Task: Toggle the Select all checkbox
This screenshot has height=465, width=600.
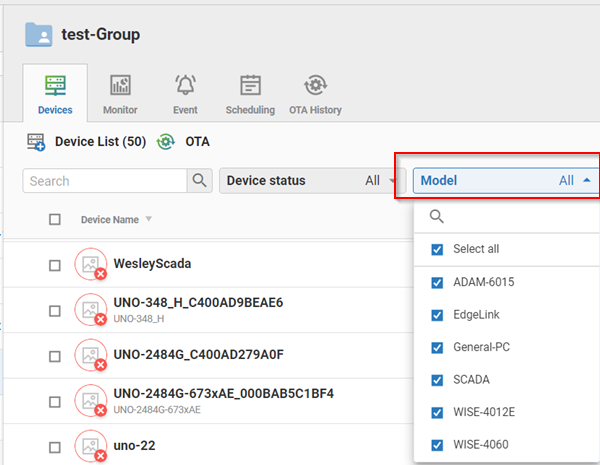Action: [436, 250]
